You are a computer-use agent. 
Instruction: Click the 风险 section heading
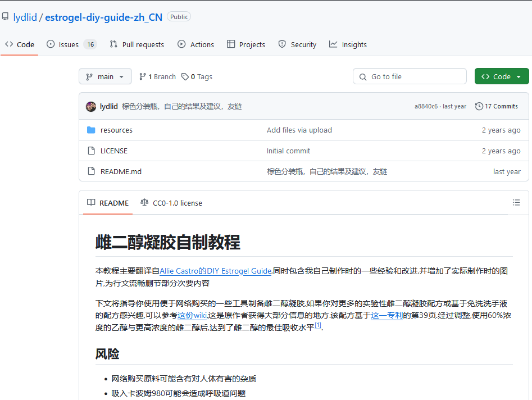pyautogui.click(x=107, y=353)
